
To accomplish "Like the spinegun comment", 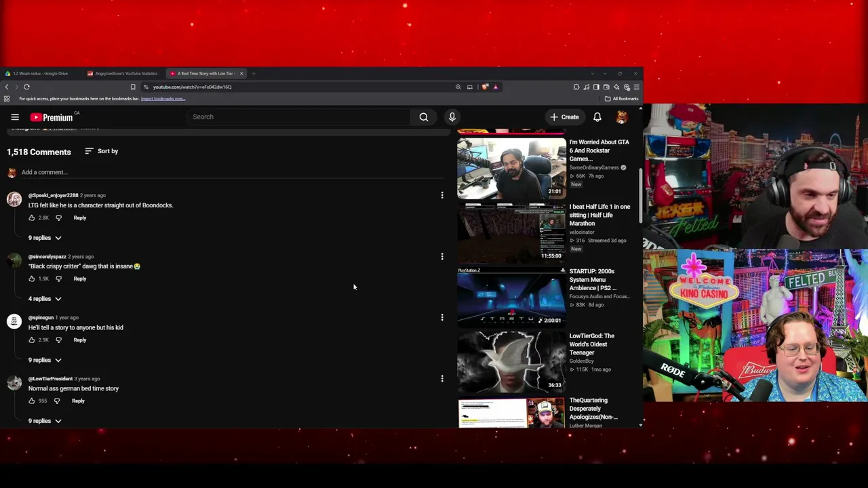I will pyautogui.click(x=31, y=340).
